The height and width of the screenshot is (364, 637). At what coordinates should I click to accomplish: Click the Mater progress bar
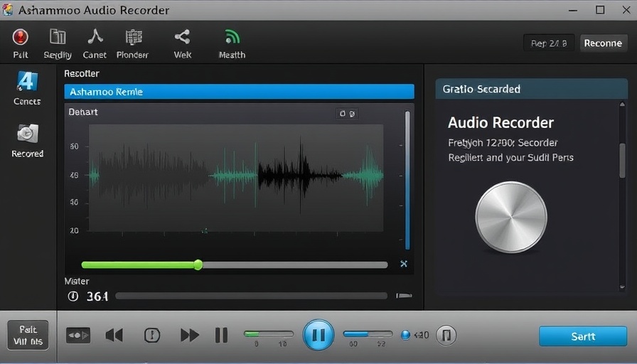[x=252, y=296]
